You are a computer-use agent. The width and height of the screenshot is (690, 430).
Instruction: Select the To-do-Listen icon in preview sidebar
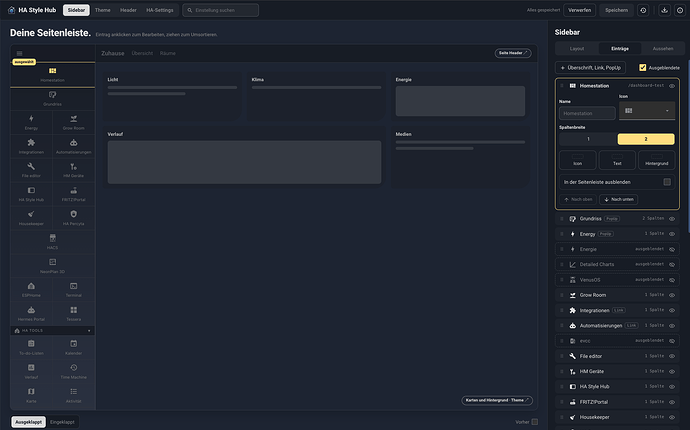point(31,343)
